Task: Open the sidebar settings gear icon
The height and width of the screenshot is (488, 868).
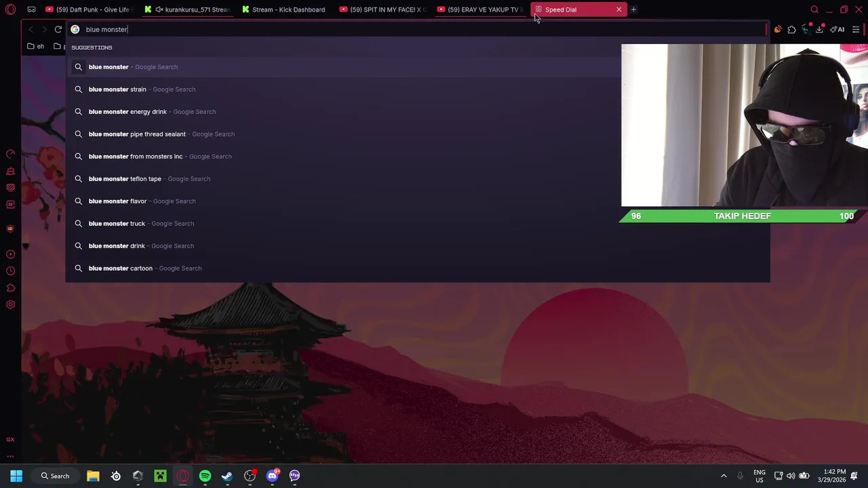Action: coord(10,304)
